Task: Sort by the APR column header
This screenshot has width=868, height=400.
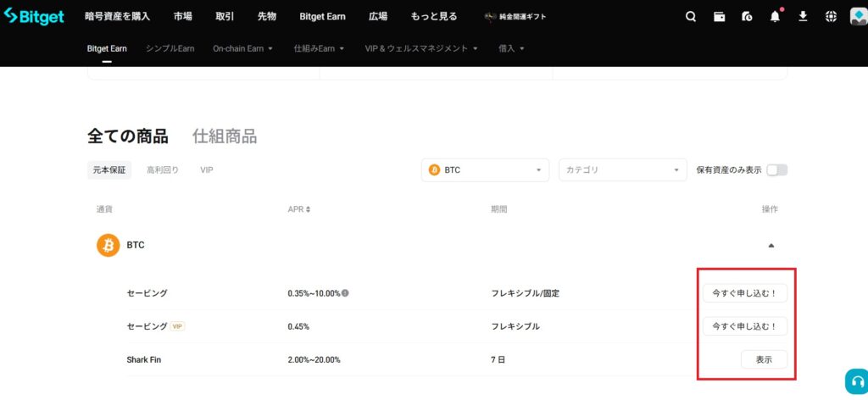Action: [299, 208]
